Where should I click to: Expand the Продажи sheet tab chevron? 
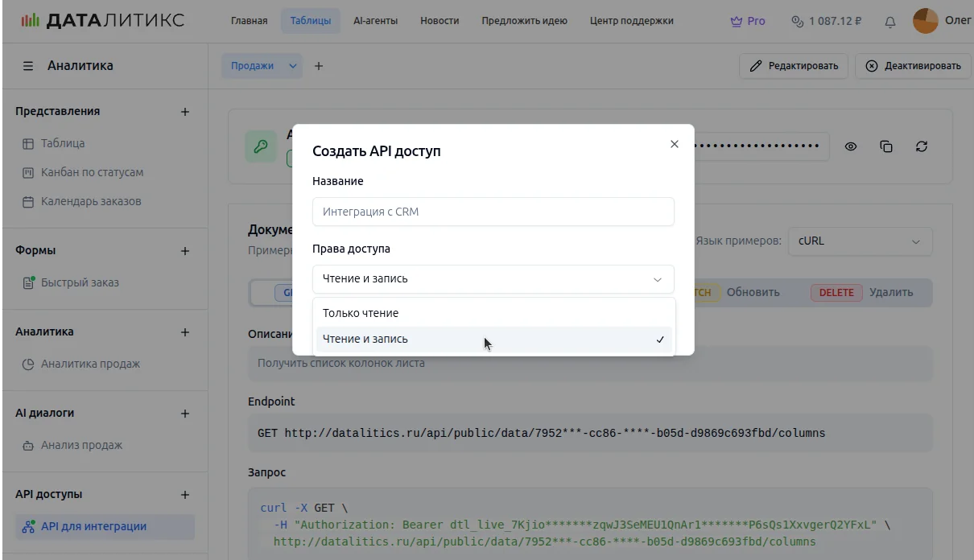coord(293,66)
